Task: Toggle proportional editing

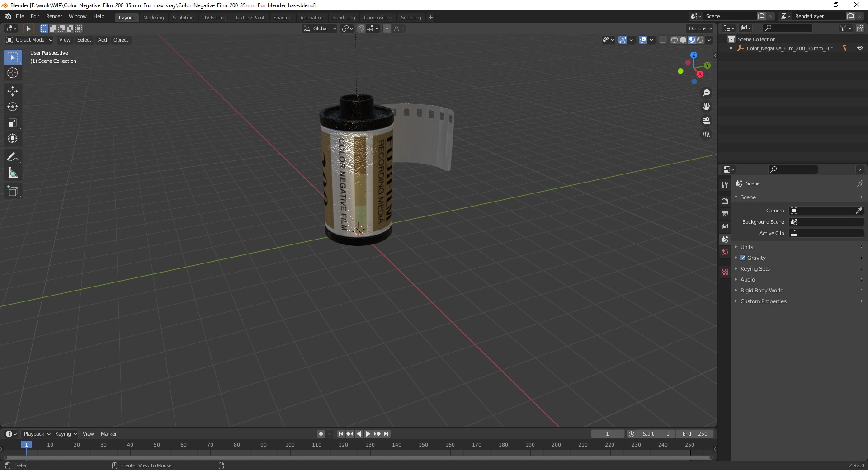Action: pos(387,28)
